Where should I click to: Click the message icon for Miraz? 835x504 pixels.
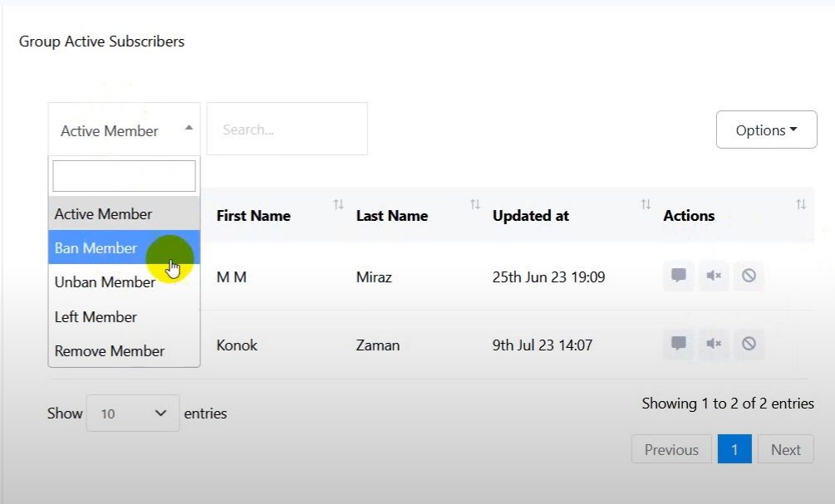678,276
